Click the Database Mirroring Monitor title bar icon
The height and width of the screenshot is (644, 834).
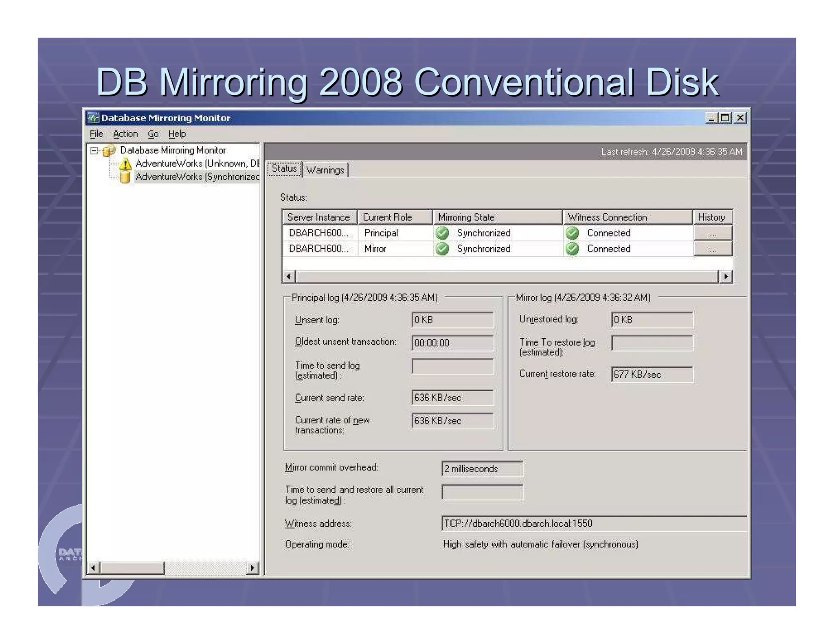[93, 118]
